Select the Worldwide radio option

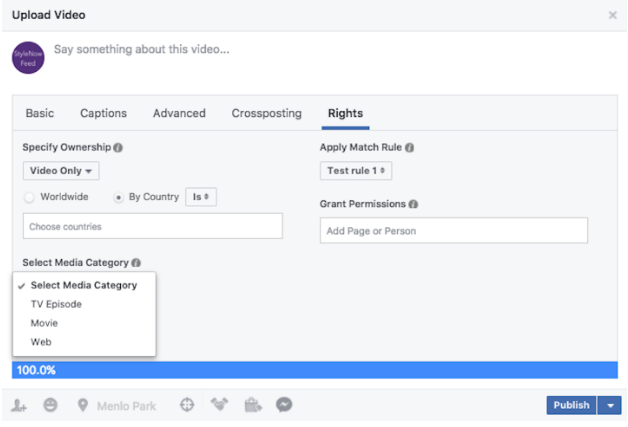(29, 197)
